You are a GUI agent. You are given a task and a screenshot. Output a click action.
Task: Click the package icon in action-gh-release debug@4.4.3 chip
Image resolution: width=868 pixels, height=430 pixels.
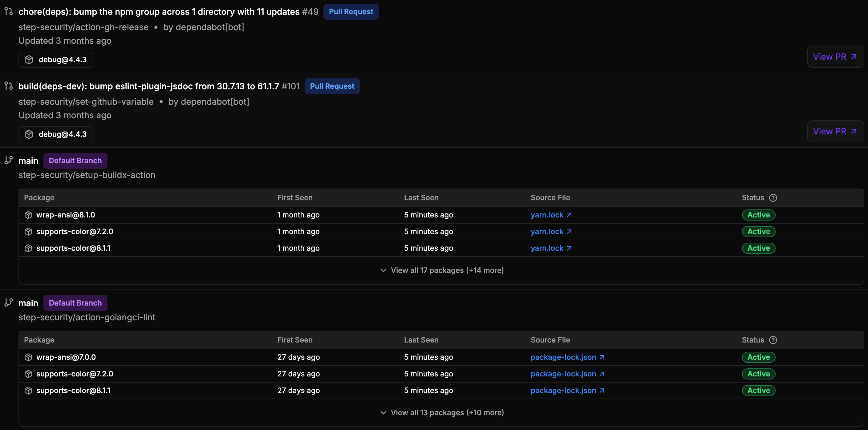[29, 60]
